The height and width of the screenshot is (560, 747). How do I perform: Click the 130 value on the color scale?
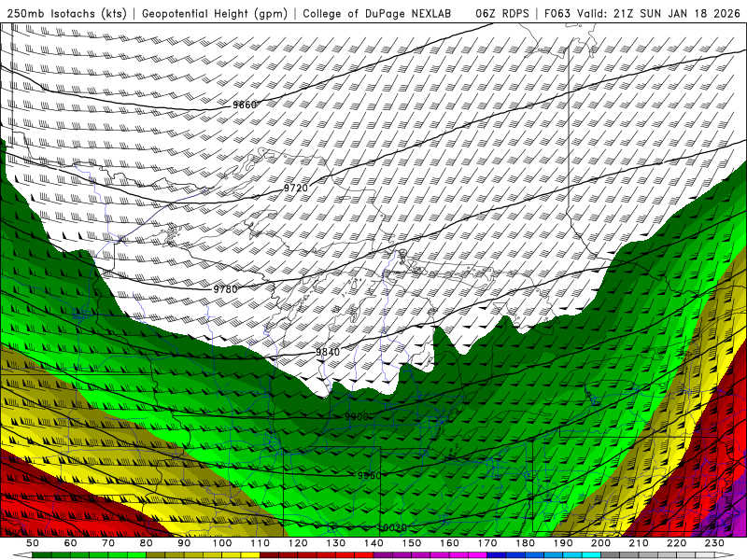335,543
